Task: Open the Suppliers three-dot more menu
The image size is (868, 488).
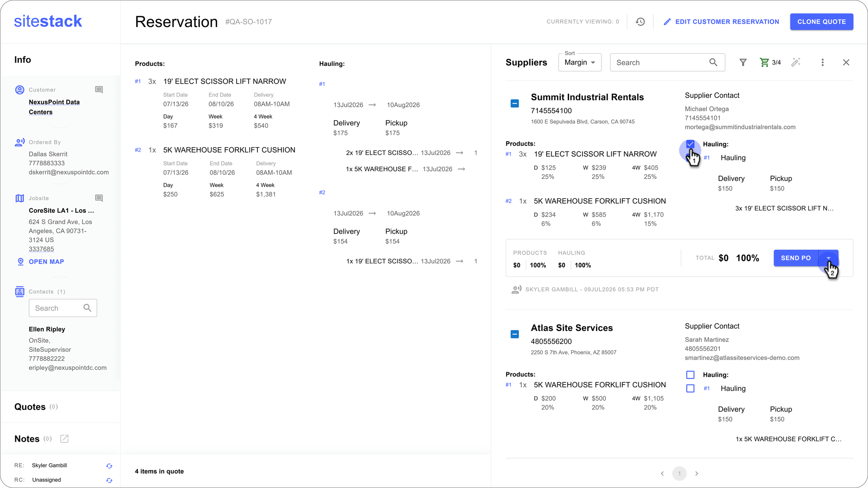Action: [x=822, y=62]
